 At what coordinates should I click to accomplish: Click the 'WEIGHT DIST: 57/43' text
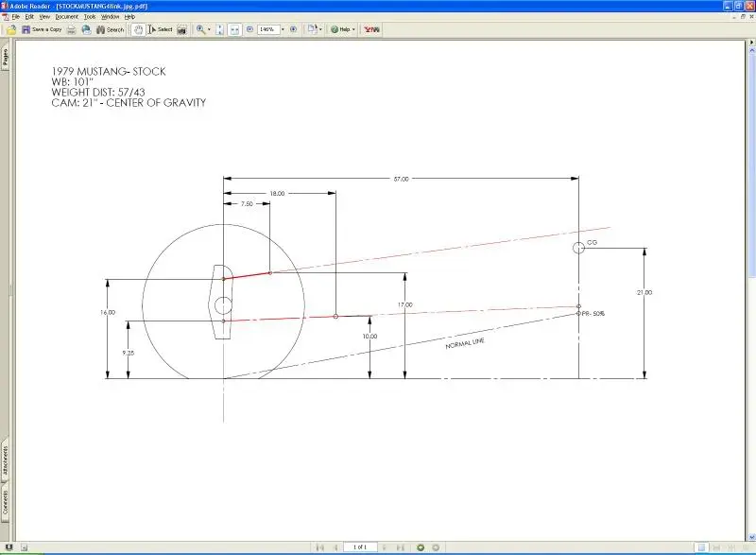tap(98, 92)
